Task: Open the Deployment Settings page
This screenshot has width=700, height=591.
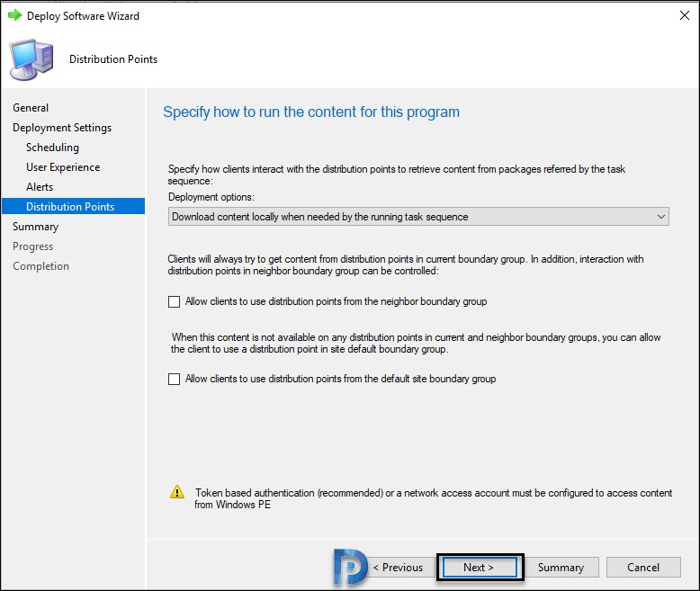Action: click(x=62, y=128)
